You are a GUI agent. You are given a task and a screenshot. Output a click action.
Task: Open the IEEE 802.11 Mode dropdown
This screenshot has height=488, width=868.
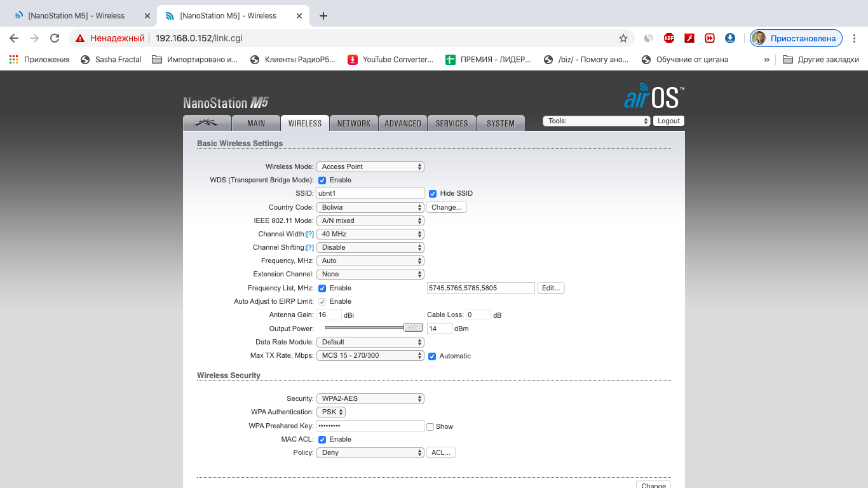tap(370, 221)
